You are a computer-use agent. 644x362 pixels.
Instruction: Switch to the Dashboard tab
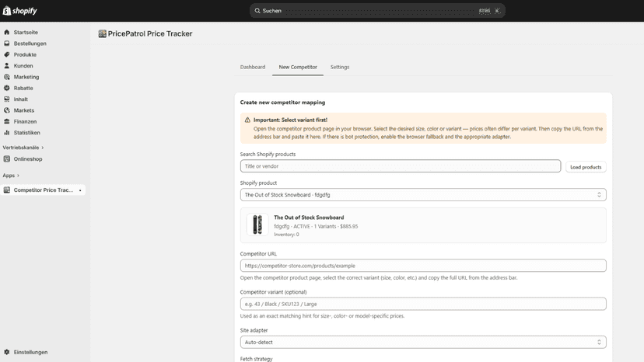pyautogui.click(x=253, y=67)
